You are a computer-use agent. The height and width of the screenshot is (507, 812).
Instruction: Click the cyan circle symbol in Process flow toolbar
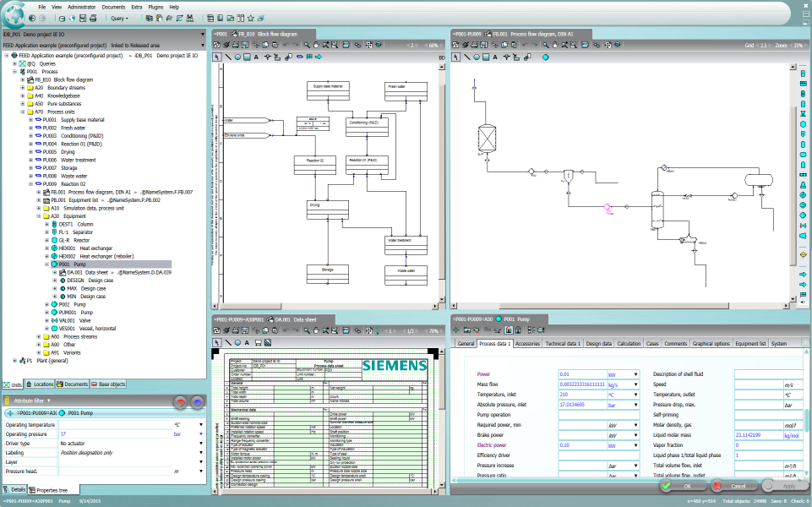pyautogui.click(x=545, y=57)
